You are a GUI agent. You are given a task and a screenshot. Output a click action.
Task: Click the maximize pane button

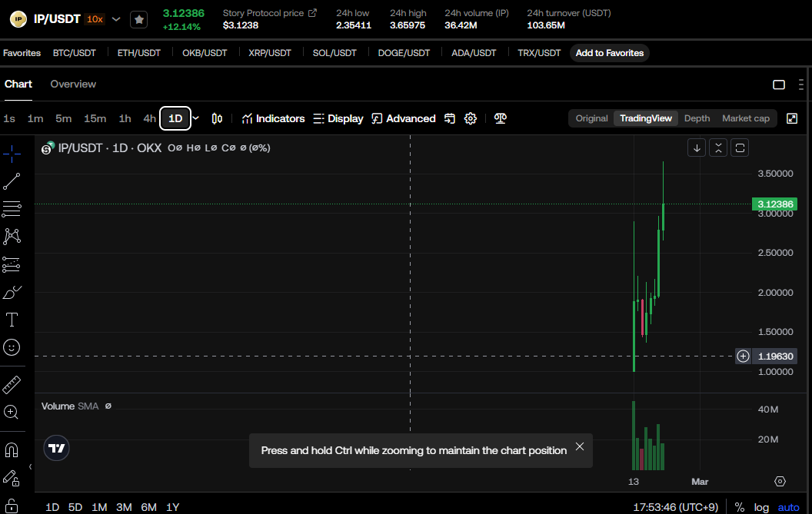(740, 148)
